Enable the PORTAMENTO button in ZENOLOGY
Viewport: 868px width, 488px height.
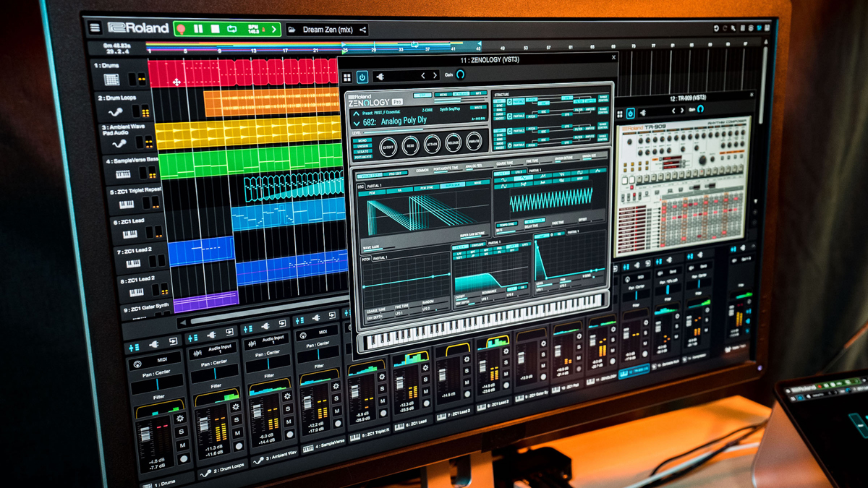(x=362, y=157)
